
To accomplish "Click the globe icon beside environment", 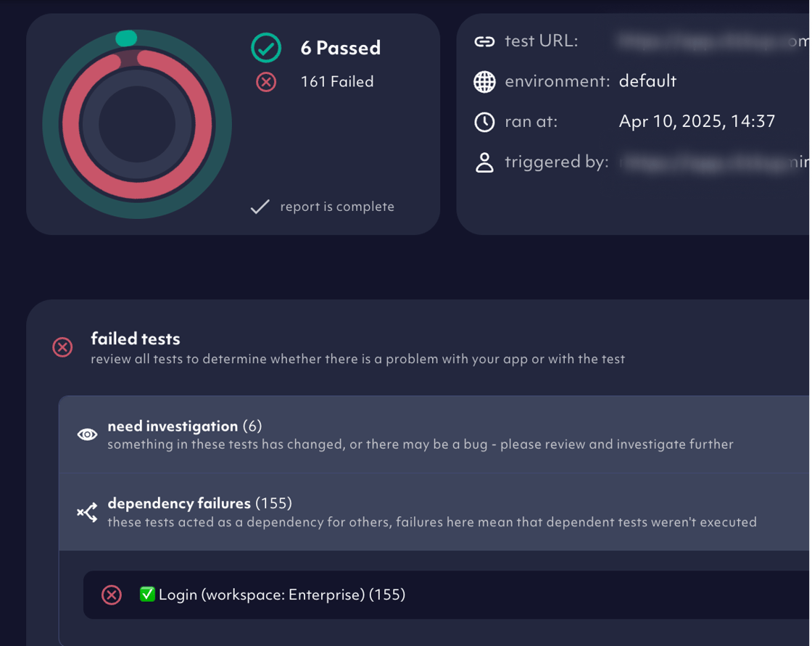I will point(485,81).
